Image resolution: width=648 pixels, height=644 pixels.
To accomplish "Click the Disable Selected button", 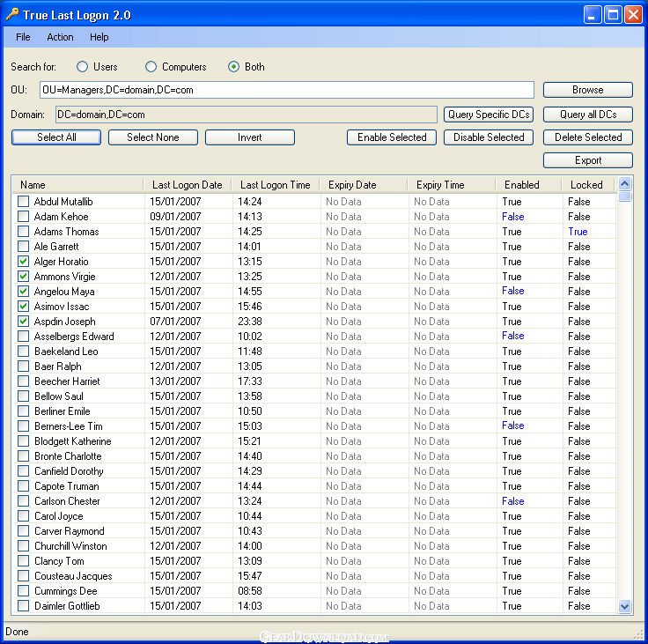I will 489,137.
